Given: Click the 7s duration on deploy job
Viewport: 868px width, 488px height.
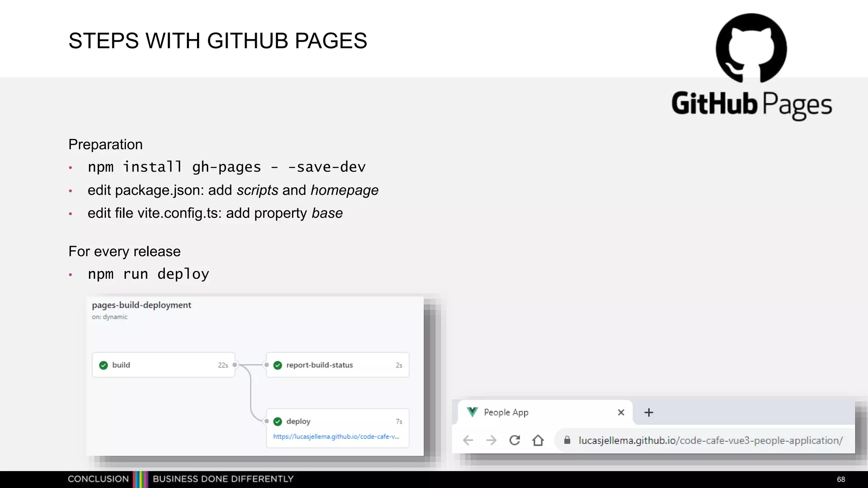Looking at the screenshot, I should (399, 421).
